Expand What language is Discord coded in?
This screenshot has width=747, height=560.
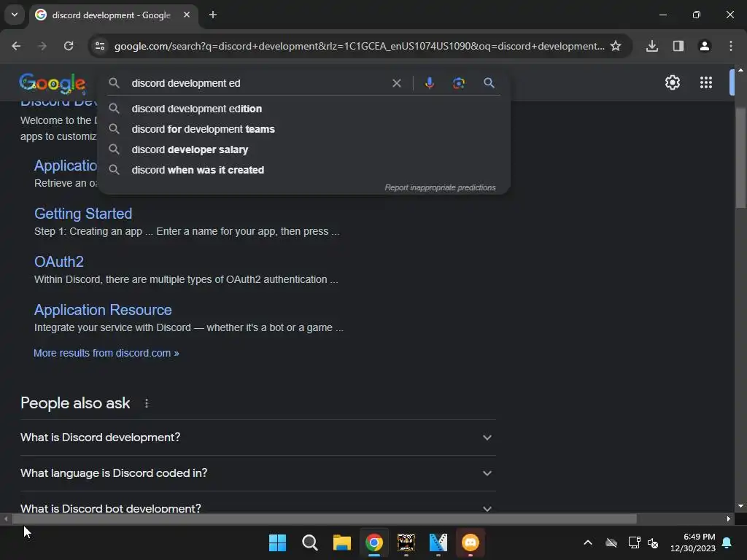(258, 472)
